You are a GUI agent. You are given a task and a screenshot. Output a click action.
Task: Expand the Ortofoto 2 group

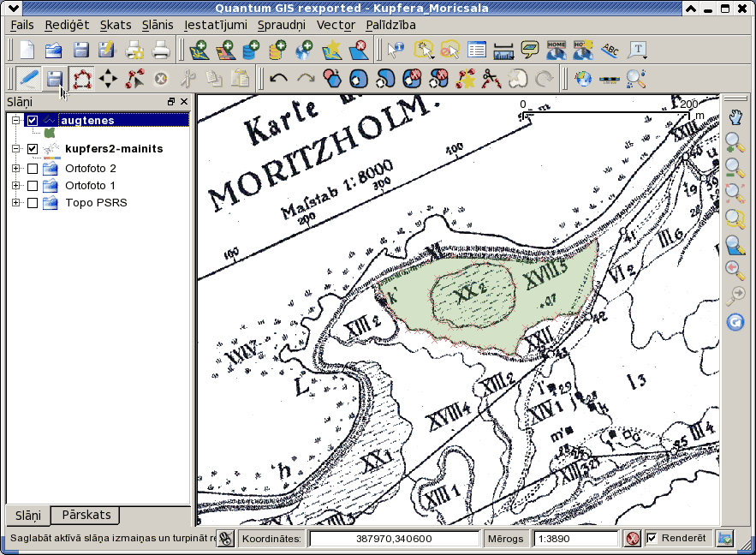tap(16, 169)
